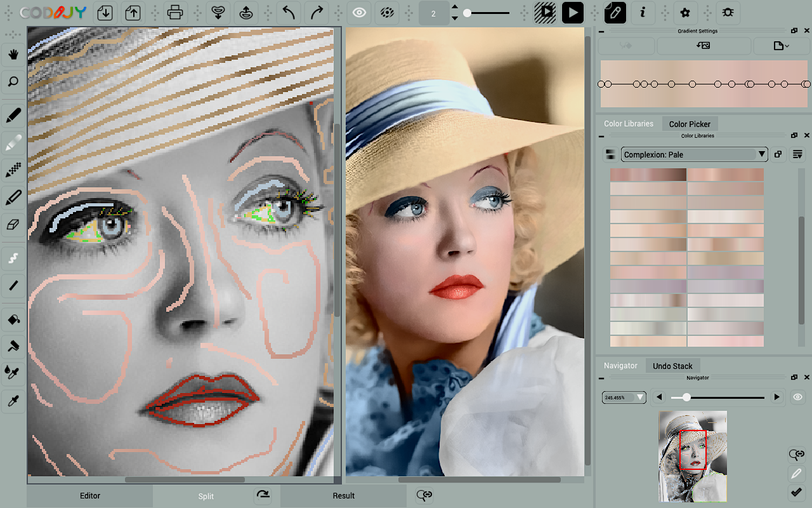This screenshot has width=812, height=508.
Task: Toggle the Navigator eye visibility button
Action: (797, 398)
